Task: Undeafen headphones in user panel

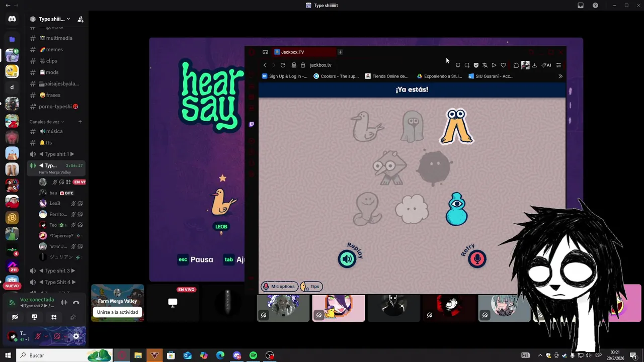Action: [57, 336]
